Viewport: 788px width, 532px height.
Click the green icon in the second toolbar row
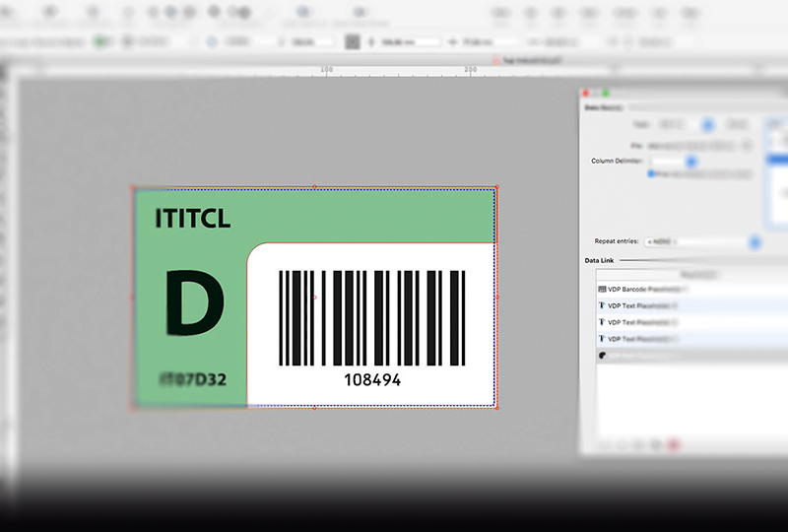coord(101,41)
